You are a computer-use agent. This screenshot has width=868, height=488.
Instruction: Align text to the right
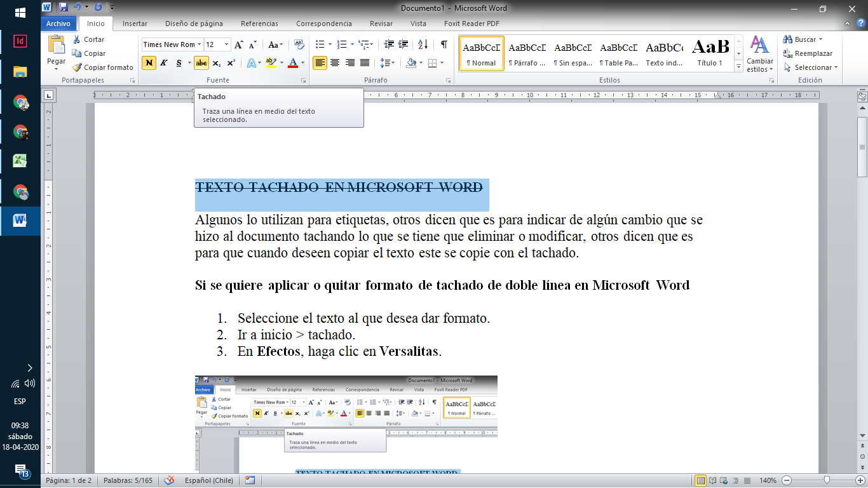coord(349,63)
